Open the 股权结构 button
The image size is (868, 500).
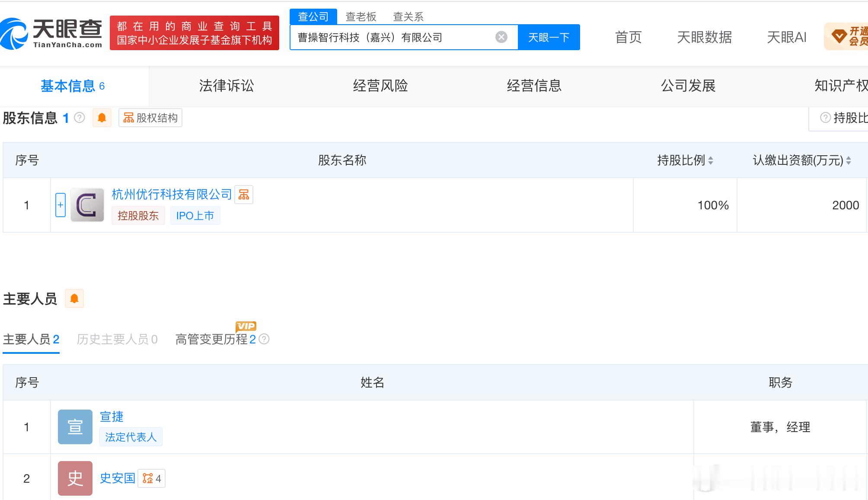(x=150, y=118)
